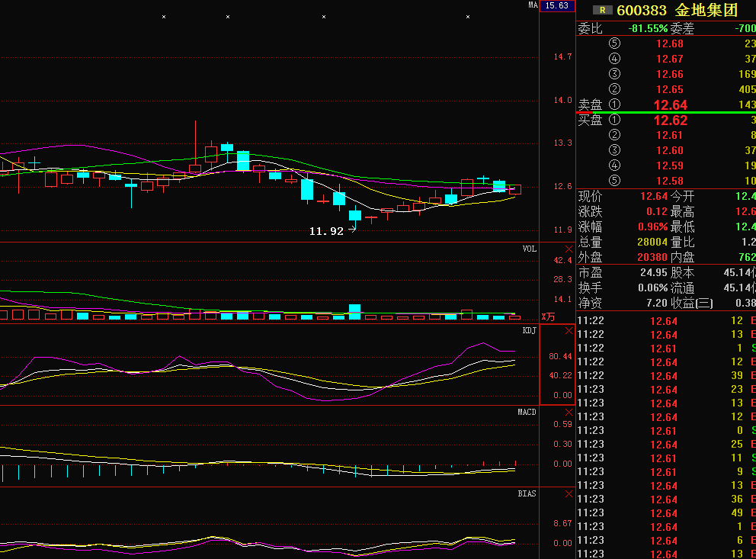This screenshot has width=756, height=559.
Task: Click the 换手 value 0.06%
Action: (653, 288)
